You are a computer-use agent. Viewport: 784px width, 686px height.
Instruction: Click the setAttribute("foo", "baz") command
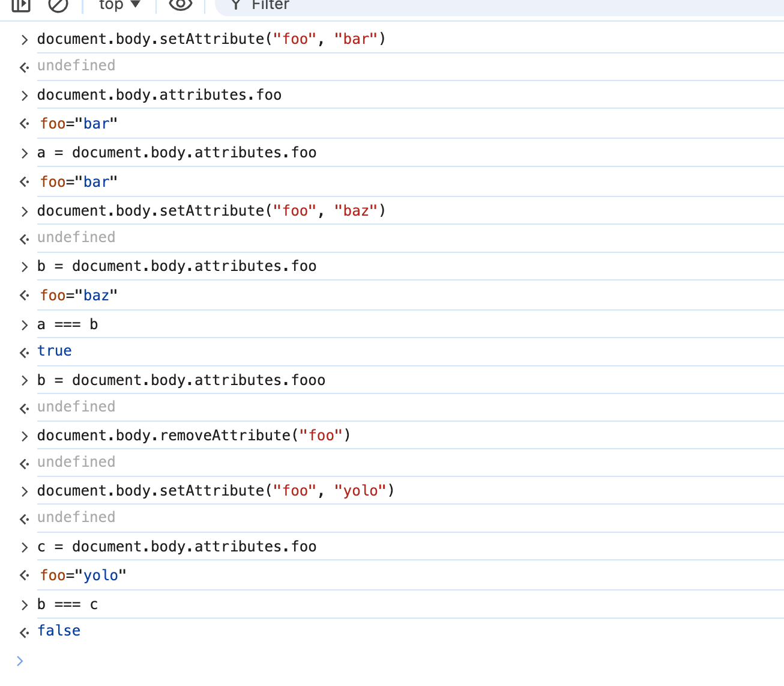211,211
